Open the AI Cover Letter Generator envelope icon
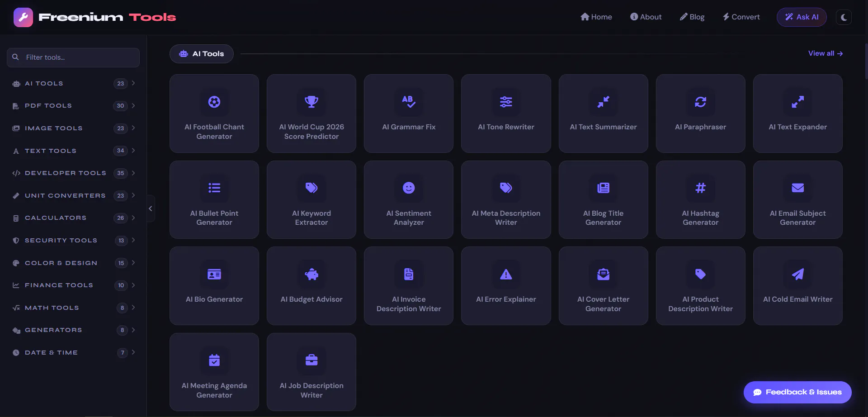This screenshot has height=417, width=868. [603, 274]
